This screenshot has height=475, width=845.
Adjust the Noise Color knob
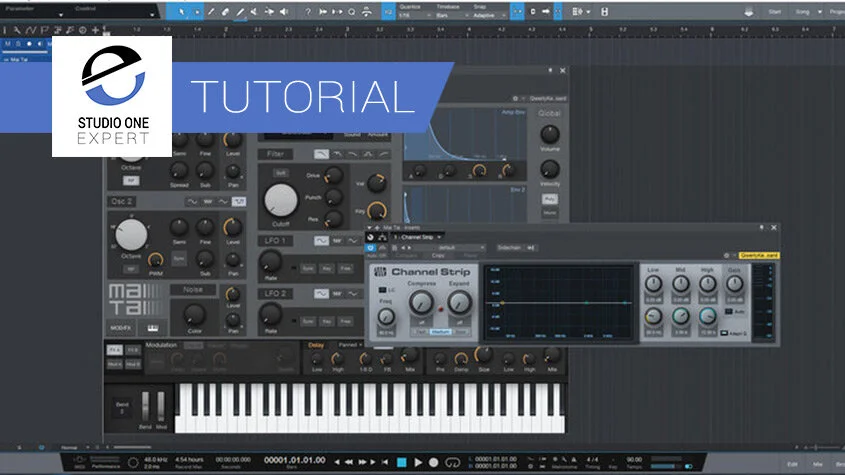(194, 313)
